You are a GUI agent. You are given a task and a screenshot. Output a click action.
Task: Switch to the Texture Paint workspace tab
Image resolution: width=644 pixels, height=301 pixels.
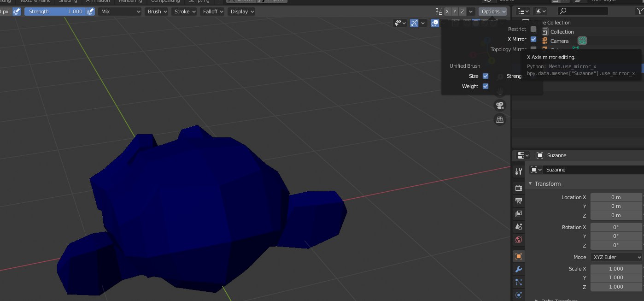(x=35, y=1)
